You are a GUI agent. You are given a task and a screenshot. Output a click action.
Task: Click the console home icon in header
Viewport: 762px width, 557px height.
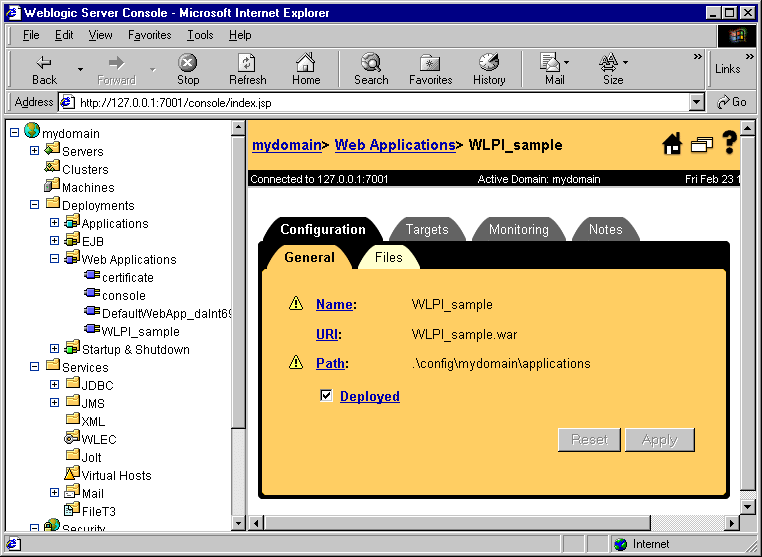672,144
